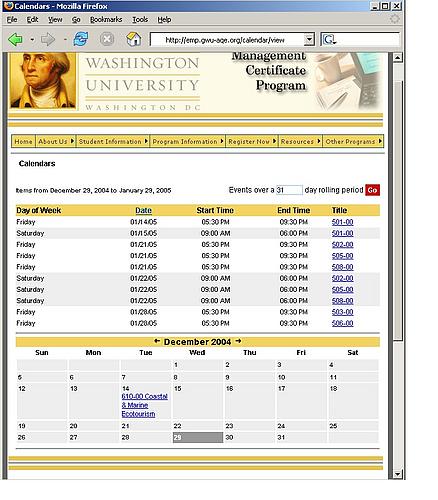The width and height of the screenshot is (438, 500).
Task: Click the vertical scrollbar down arrow
Action: pyautogui.click(x=398, y=474)
